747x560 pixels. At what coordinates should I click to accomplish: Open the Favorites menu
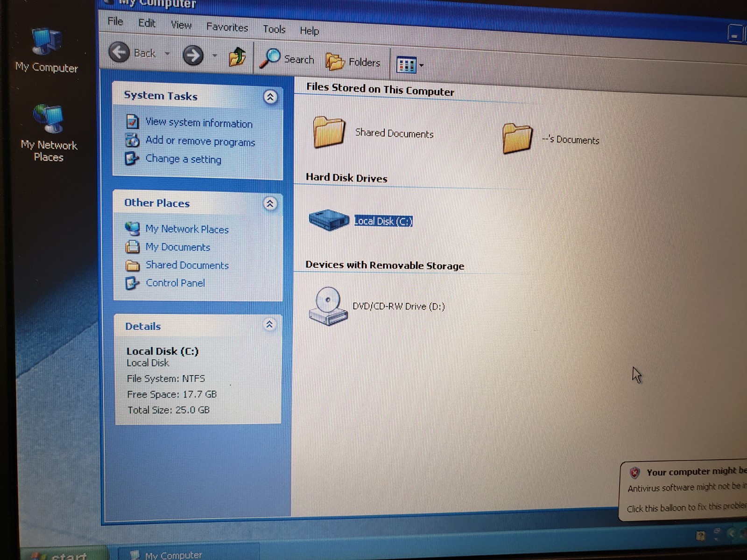coord(227,28)
